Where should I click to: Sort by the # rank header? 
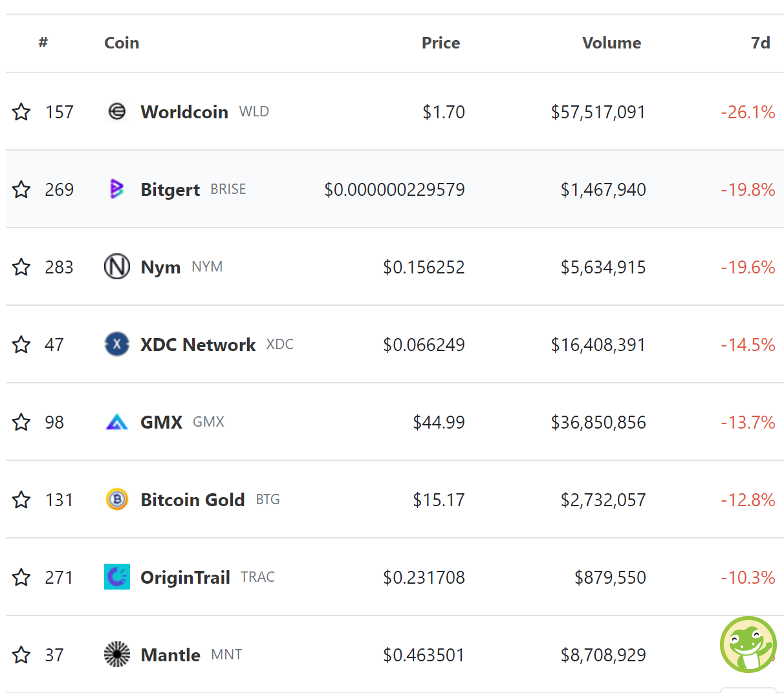coord(43,43)
